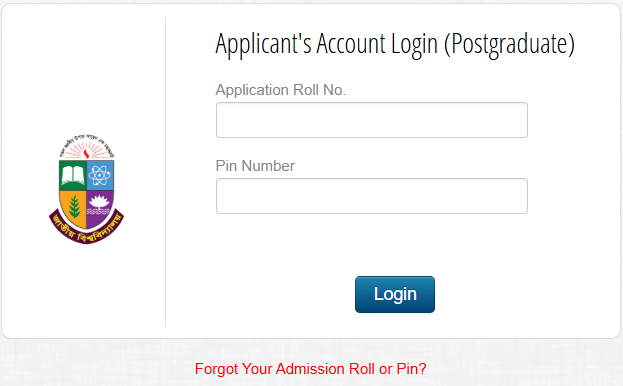
Task: Focus the Application Roll No. input field
Action: point(371,120)
